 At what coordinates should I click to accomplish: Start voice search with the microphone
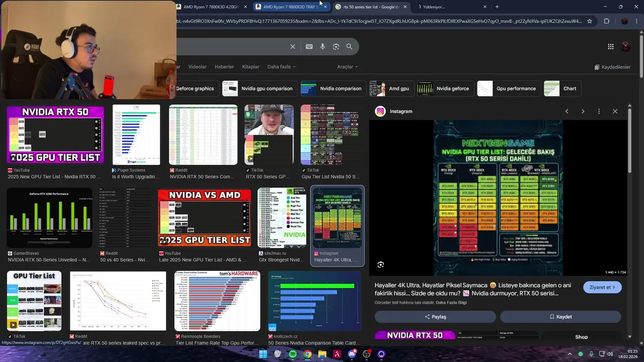pos(323,46)
